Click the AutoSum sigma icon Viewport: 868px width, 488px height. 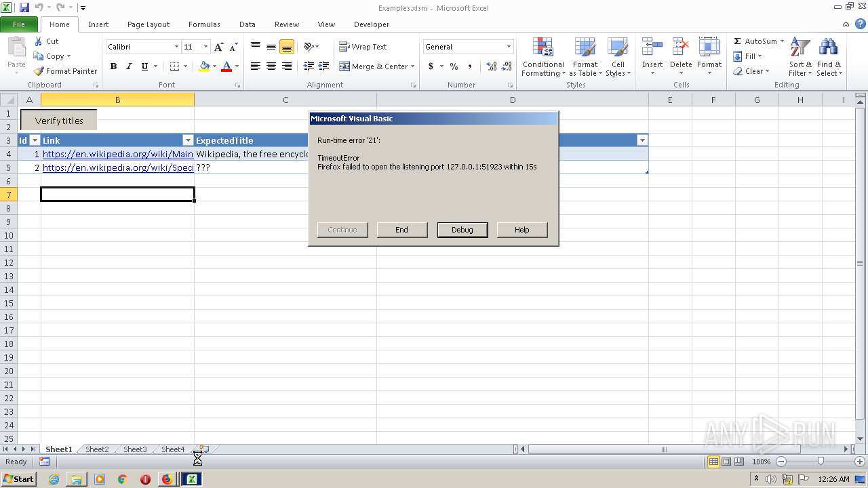click(x=738, y=41)
